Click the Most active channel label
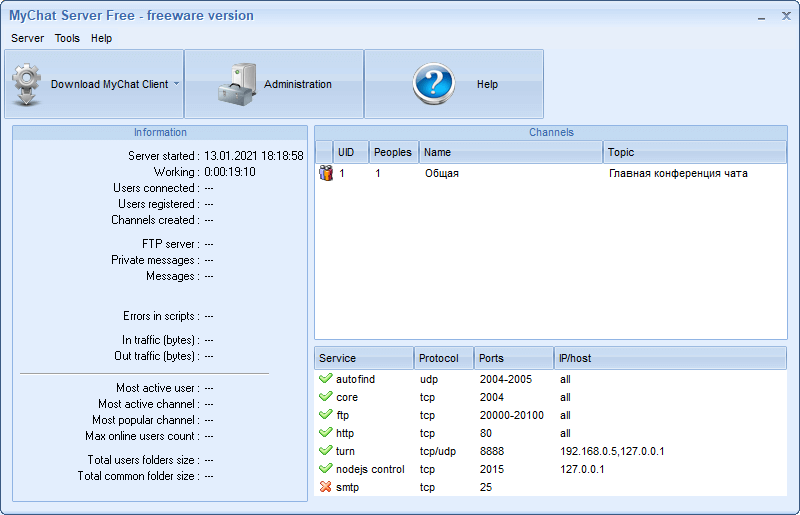This screenshot has height=515, width=800. (x=146, y=404)
